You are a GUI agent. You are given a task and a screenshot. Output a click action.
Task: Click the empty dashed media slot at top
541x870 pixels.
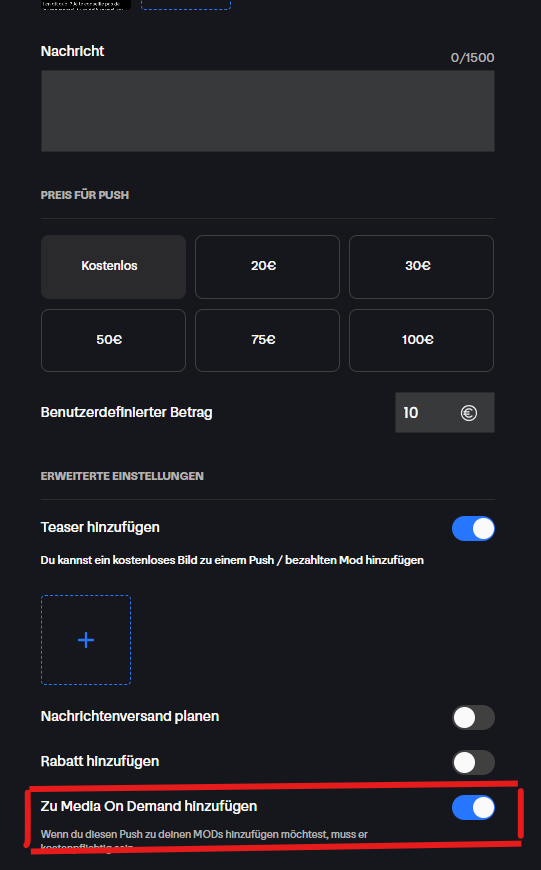pyautogui.click(x=186, y=4)
